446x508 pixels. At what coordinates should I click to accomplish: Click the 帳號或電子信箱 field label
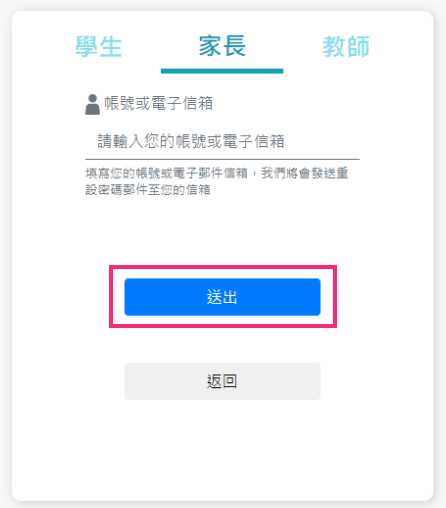click(x=159, y=103)
